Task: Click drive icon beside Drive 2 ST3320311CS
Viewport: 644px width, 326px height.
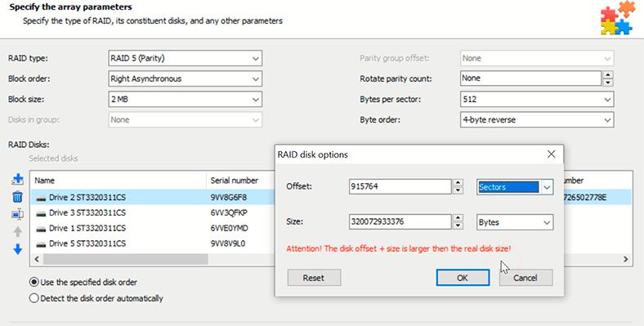Action: click(x=41, y=199)
